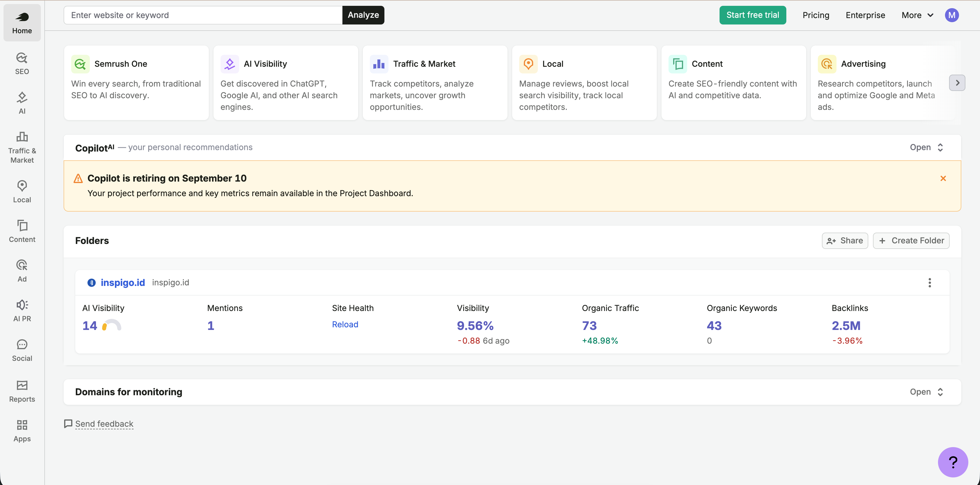The image size is (980, 485).
Task: Click Organic Traffic value 73
Action: pos(589,325)
